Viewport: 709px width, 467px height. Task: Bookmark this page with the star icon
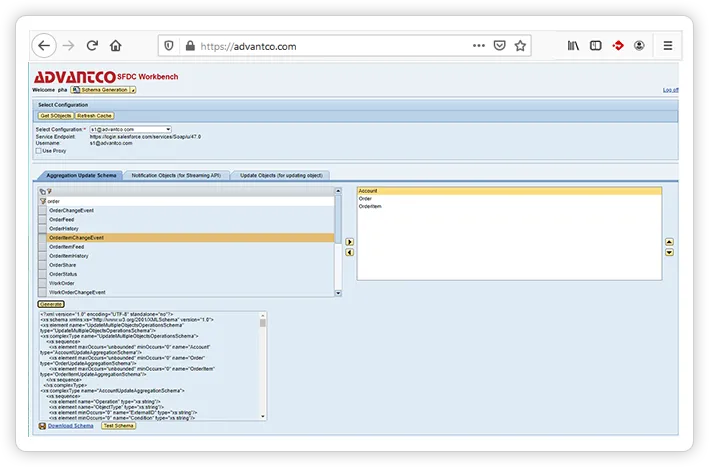(520, 46)
